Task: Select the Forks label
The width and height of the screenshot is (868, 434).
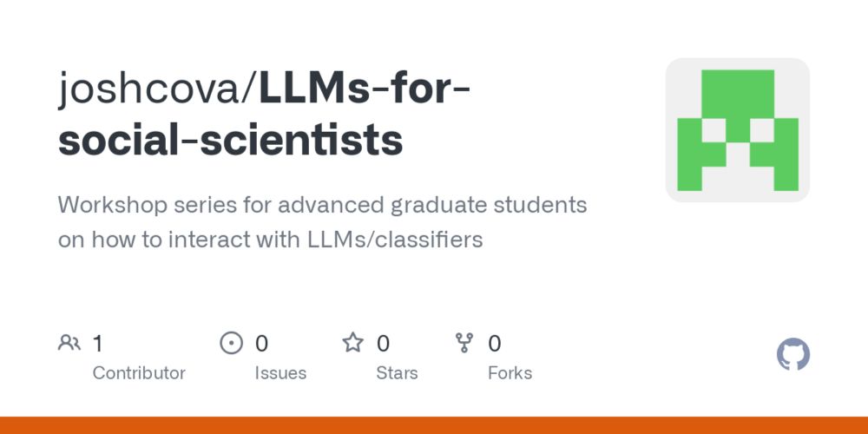Action: point(510,373)
